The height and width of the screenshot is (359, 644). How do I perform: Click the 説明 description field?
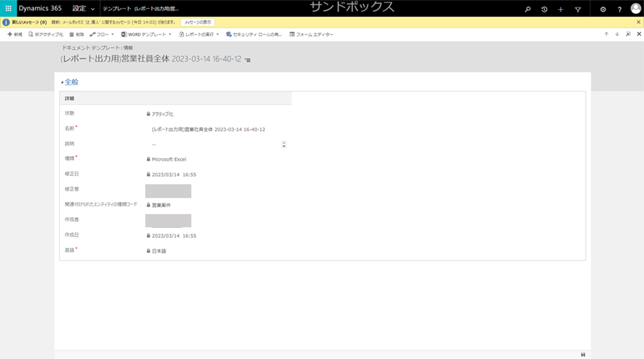216,144
